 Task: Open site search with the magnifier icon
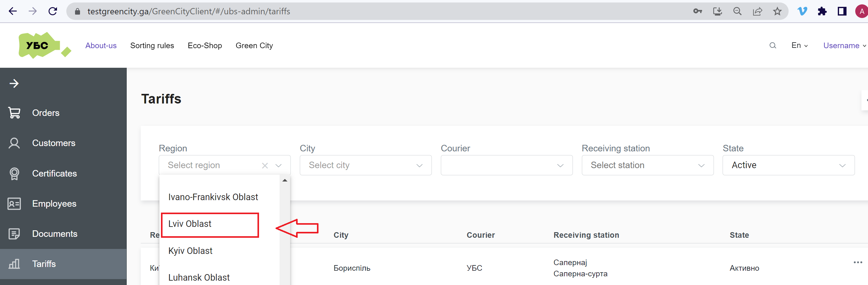[772, 45]
